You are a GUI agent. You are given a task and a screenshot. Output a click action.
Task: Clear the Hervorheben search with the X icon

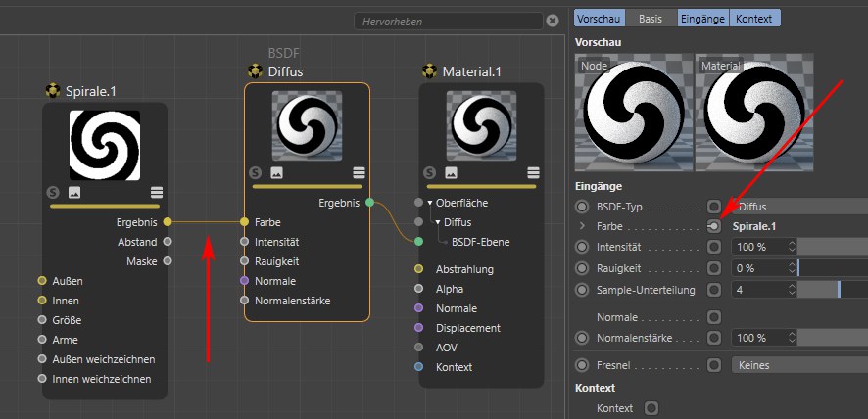click(x=553, y=20)
